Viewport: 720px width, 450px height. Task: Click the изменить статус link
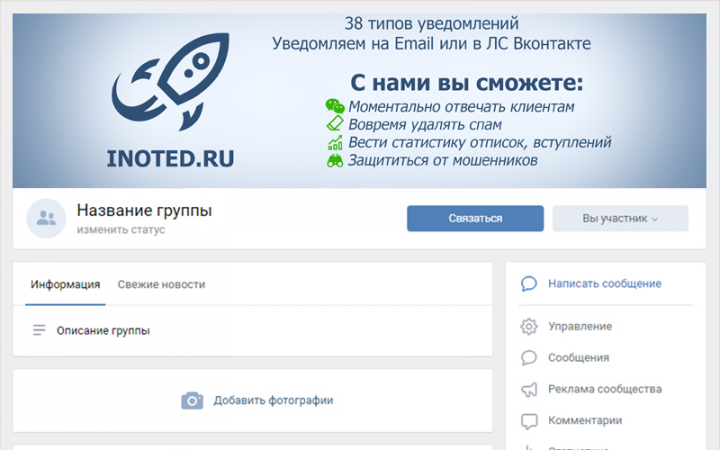pos(120,230)
